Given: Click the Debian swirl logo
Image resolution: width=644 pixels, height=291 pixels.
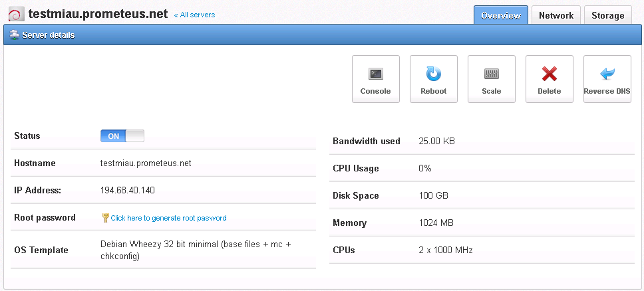Looking at the screenshot, I should (15, 15).
